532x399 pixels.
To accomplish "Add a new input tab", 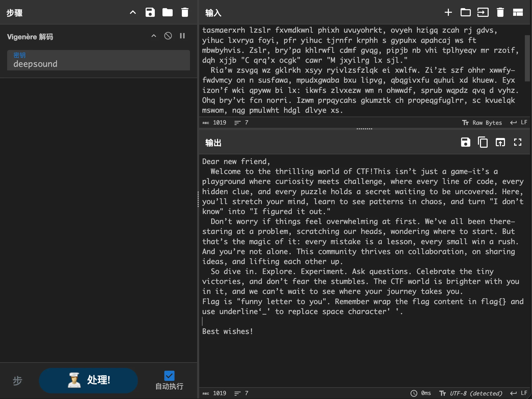I will [448, 12].
